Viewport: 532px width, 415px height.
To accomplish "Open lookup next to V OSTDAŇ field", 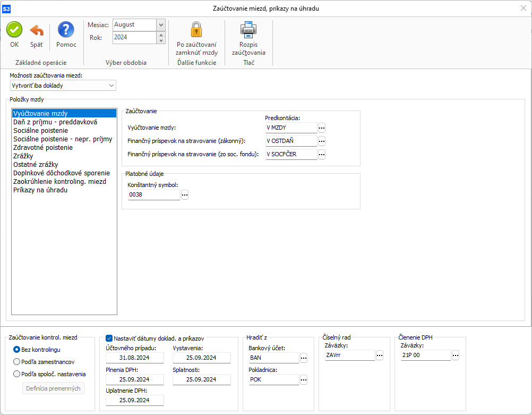I will pyautogui.click(x=322, y=141).
